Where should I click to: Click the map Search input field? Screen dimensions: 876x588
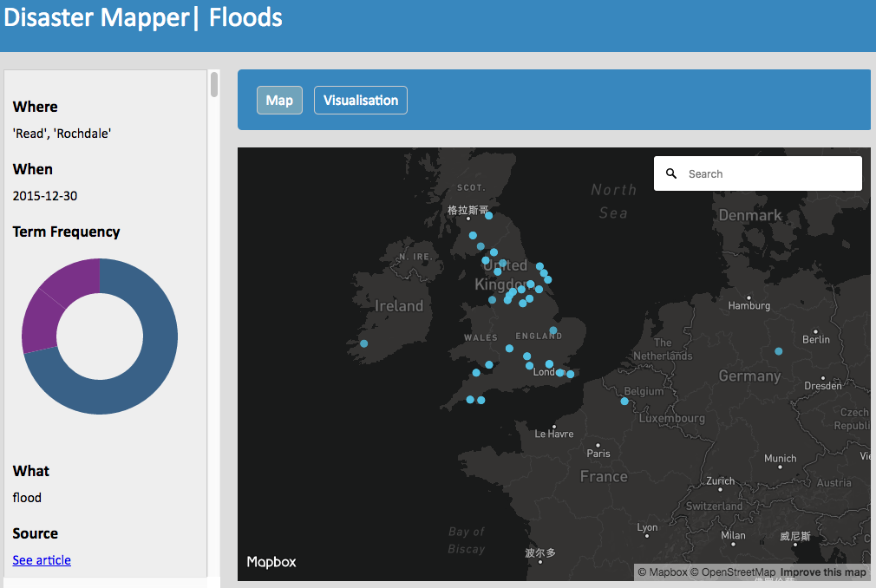768,174
